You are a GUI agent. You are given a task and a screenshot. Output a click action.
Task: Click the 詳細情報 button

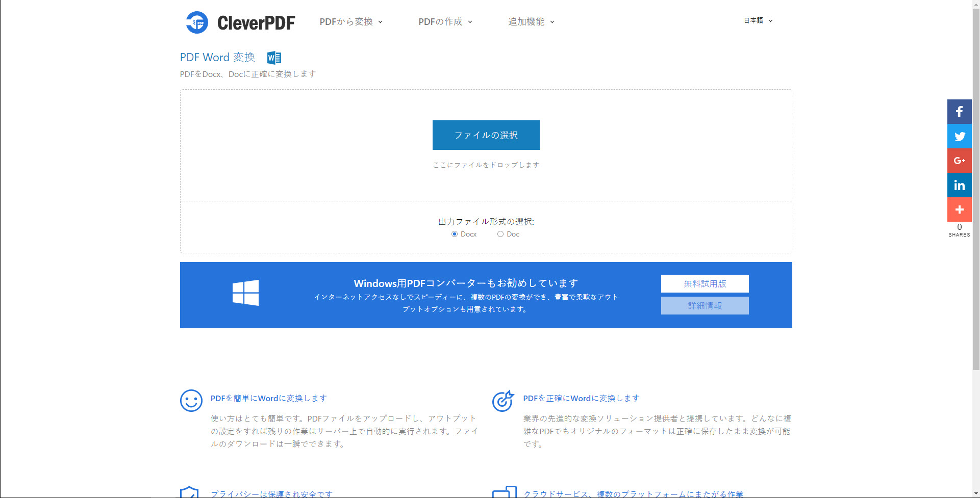(705, 305)
